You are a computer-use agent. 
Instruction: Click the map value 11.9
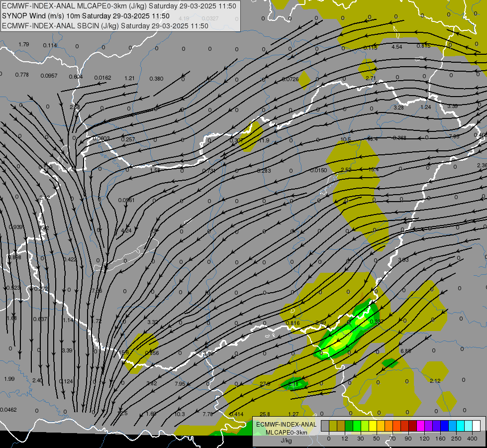pyautogui.click(x=264, y=140)
